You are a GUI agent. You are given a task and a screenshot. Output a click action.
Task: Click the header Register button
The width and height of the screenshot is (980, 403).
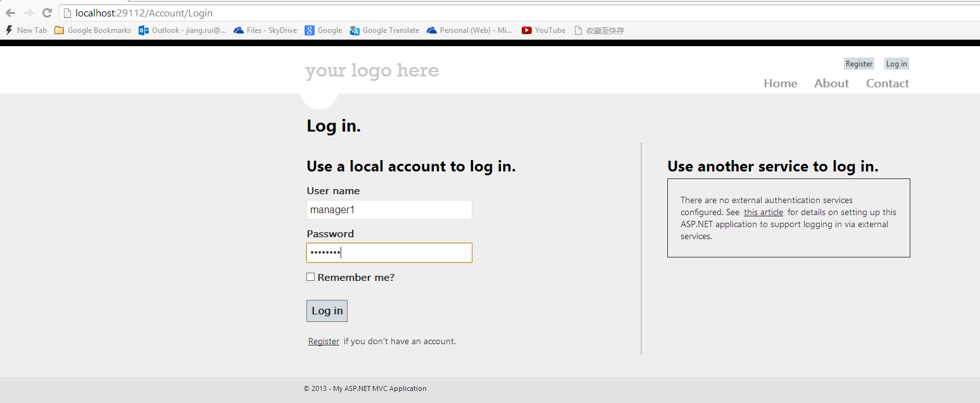point(859,64)
